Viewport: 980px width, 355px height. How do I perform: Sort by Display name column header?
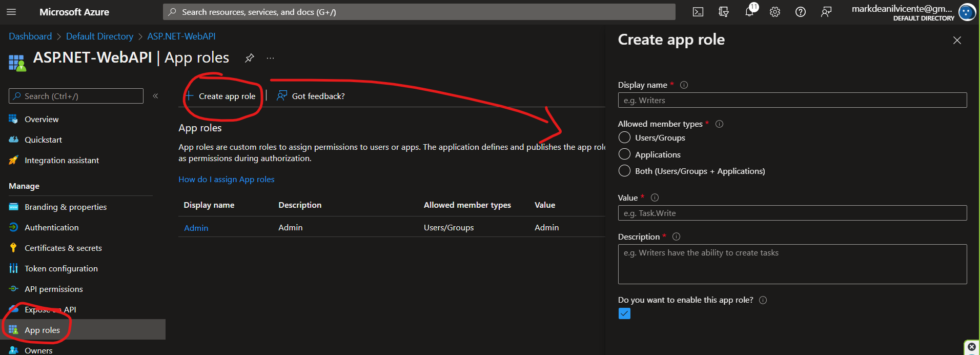coord(209,205)
